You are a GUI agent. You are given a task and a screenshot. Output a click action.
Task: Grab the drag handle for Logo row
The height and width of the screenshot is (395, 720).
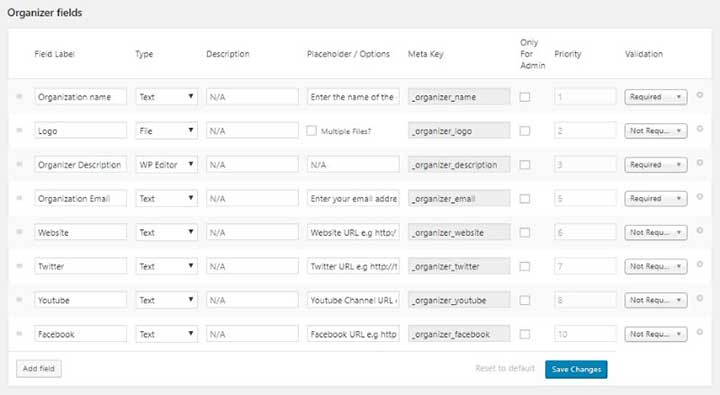[19, 130]
